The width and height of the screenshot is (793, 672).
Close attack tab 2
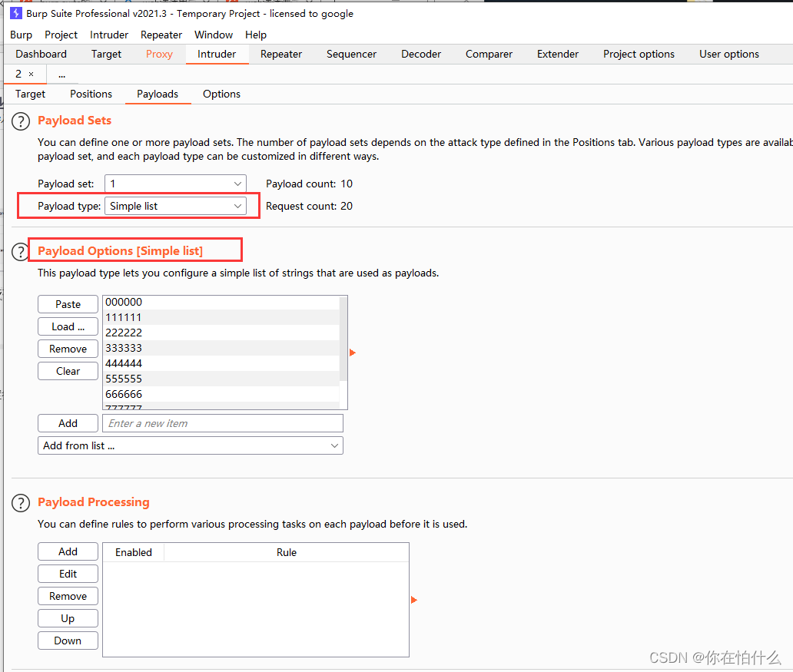click(x=32, y=74)
